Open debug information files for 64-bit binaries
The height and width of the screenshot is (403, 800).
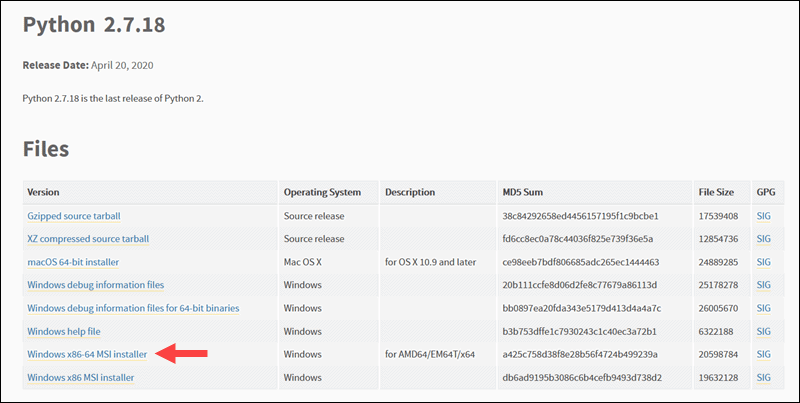click(x=133, y=309)
